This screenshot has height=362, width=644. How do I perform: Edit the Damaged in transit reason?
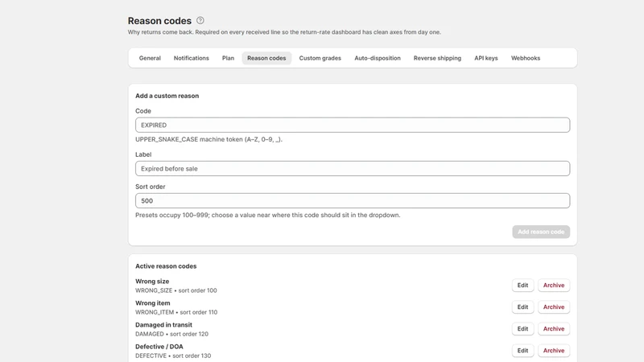pyautogui.click(x=522, y=328)
